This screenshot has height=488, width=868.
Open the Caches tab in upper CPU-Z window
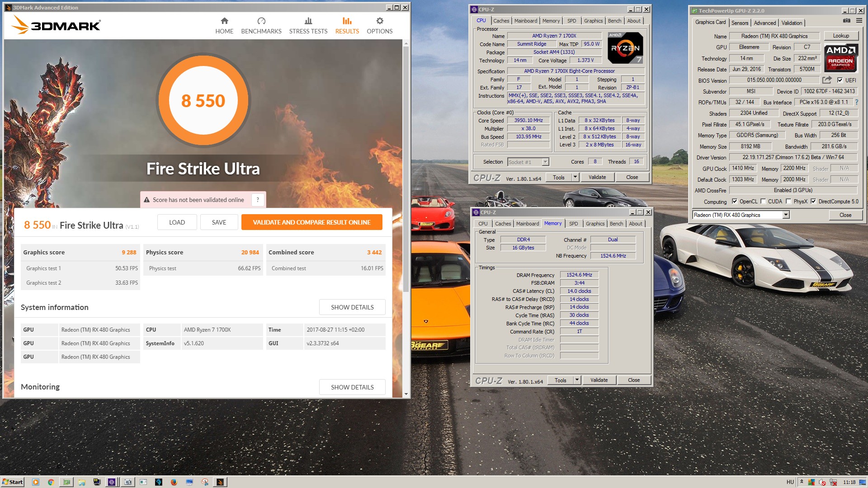[501, 21]
